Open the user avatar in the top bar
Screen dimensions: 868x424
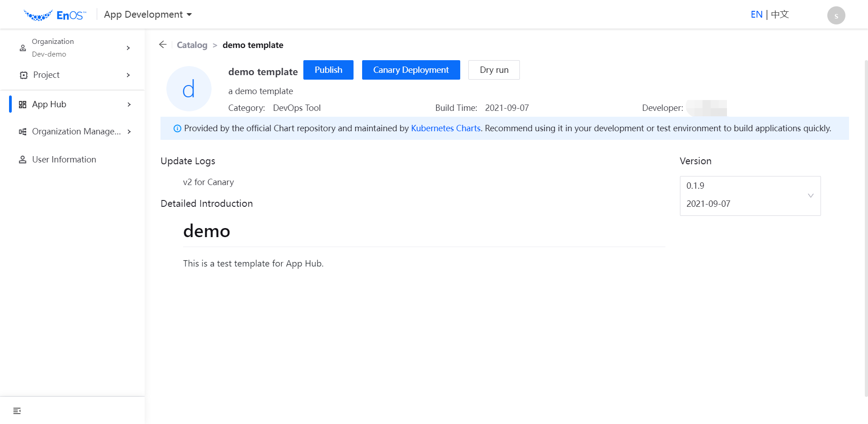pos(836,15)
